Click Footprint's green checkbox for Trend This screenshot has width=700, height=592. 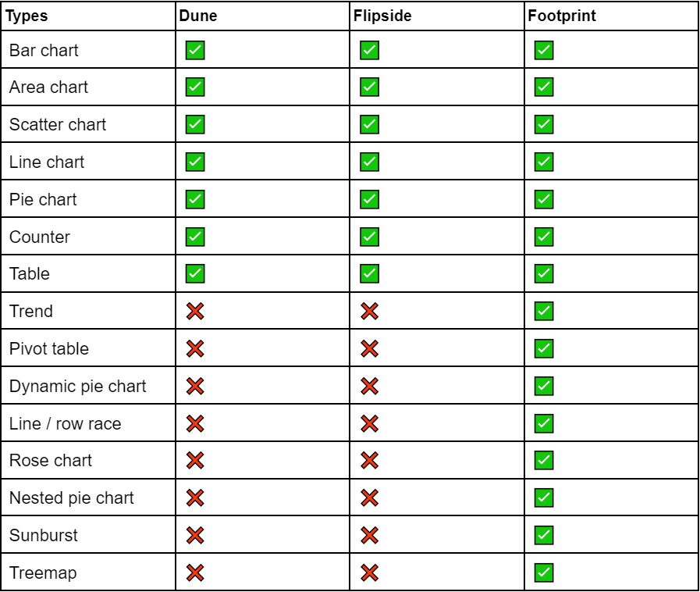coord(543,312)
